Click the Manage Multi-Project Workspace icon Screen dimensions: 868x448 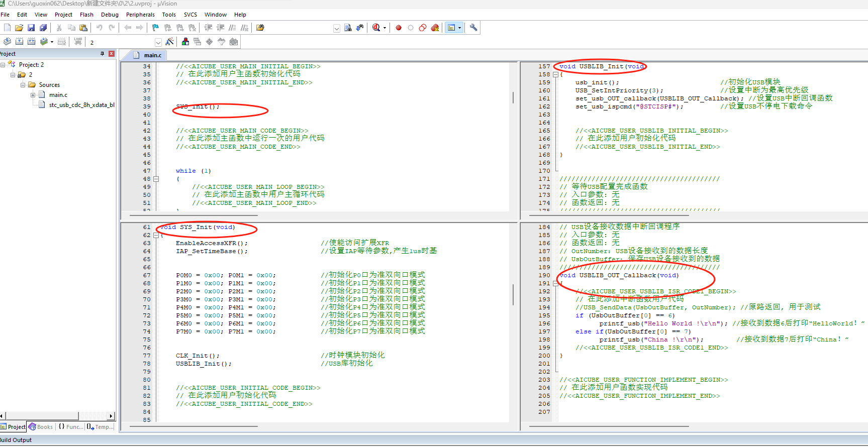coord(198,42)
